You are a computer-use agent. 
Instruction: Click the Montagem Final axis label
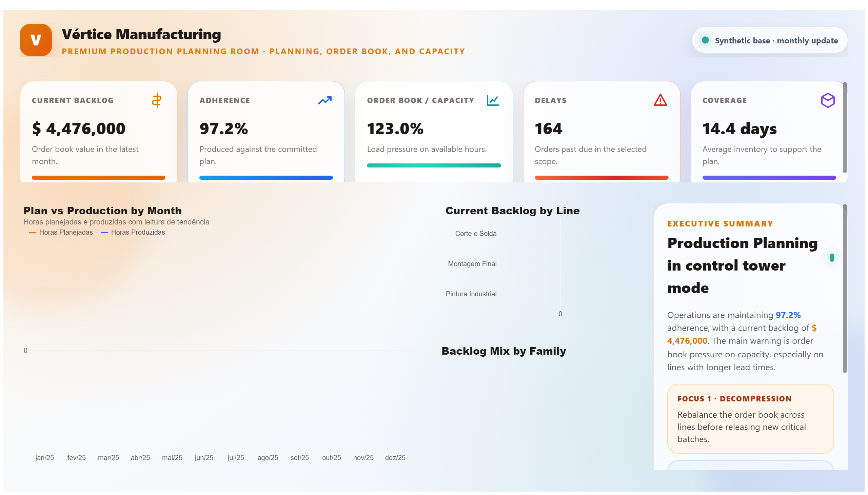coord(472,264)
